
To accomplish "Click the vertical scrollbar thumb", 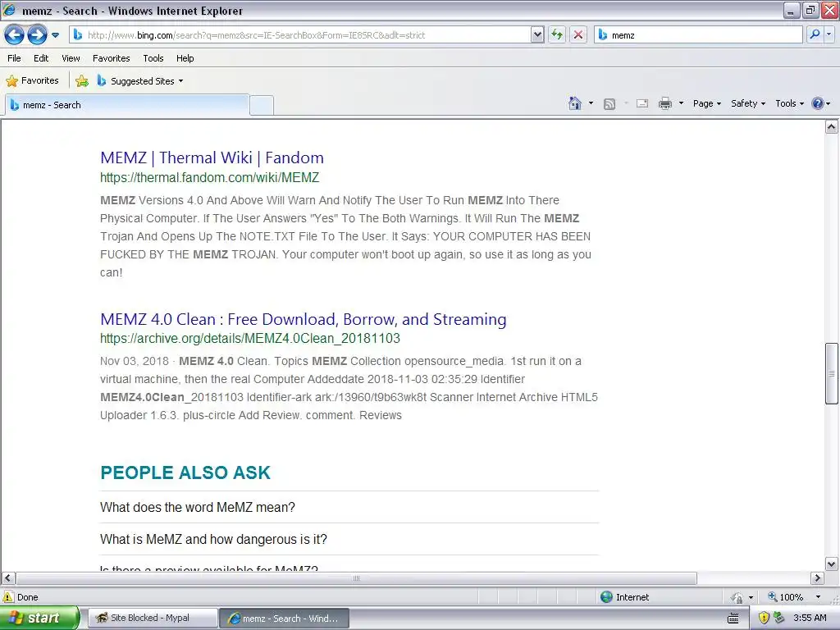I will (x=831, y=373).
